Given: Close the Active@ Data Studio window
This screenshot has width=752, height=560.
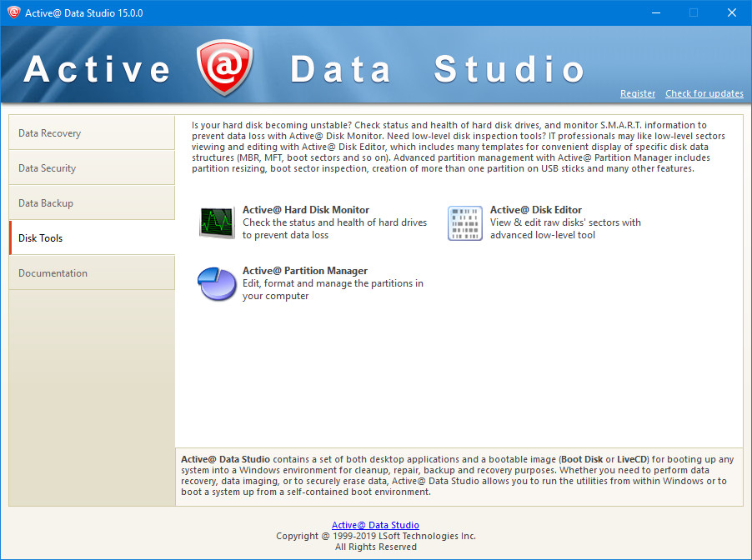Looking at the screenshot, I should 732,12.
